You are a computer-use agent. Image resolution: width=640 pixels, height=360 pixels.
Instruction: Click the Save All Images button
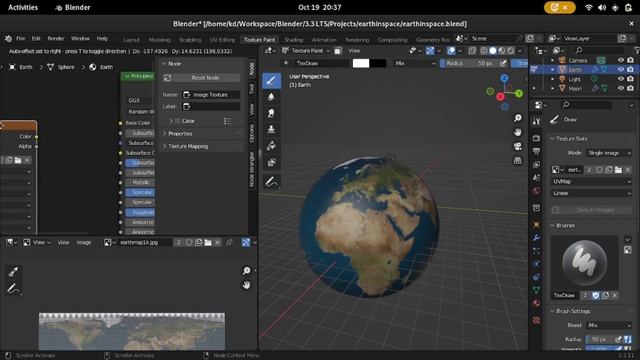click(x=591, y=210)
